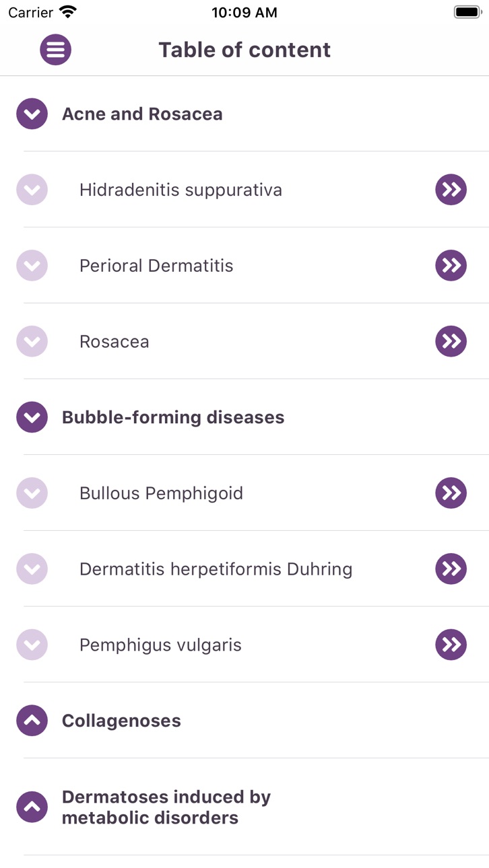Tap the Rosacea forward arrows icon

[451, 341]
